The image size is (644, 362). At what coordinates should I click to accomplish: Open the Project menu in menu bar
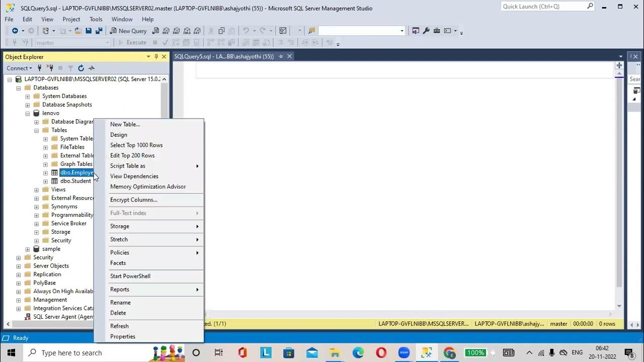click(x=71, y=19)
